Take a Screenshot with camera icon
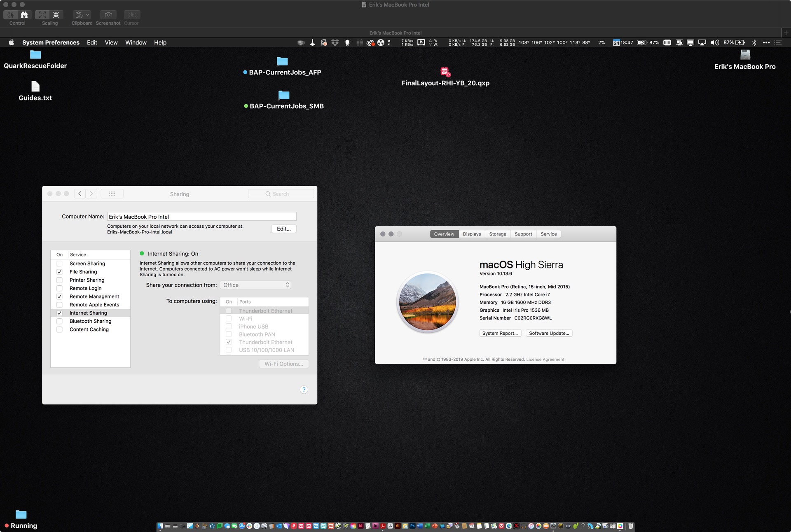791x532 pixels. click(x=108, y=15)
